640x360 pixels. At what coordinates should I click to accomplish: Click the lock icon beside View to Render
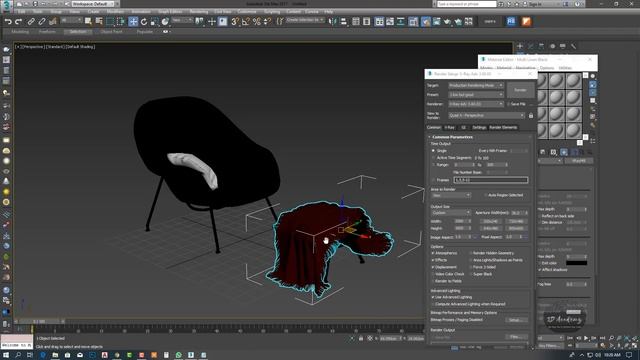[531, 116]
